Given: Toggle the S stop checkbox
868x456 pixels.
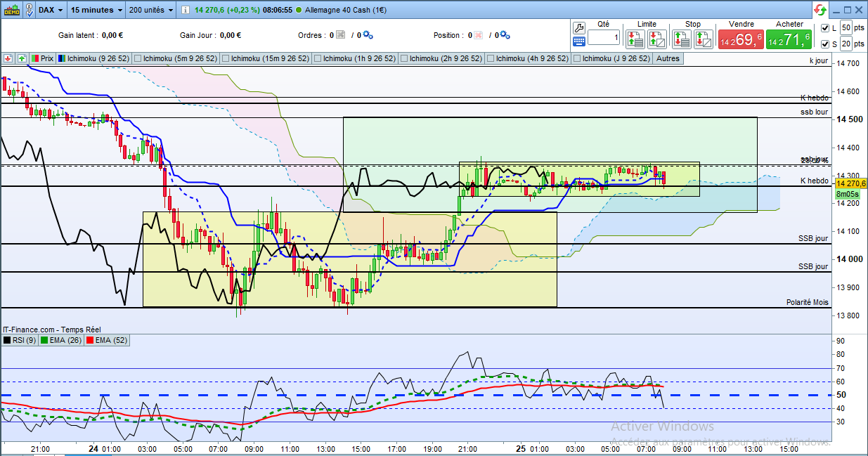Looking at the screenshot, I should click(825, 44).
